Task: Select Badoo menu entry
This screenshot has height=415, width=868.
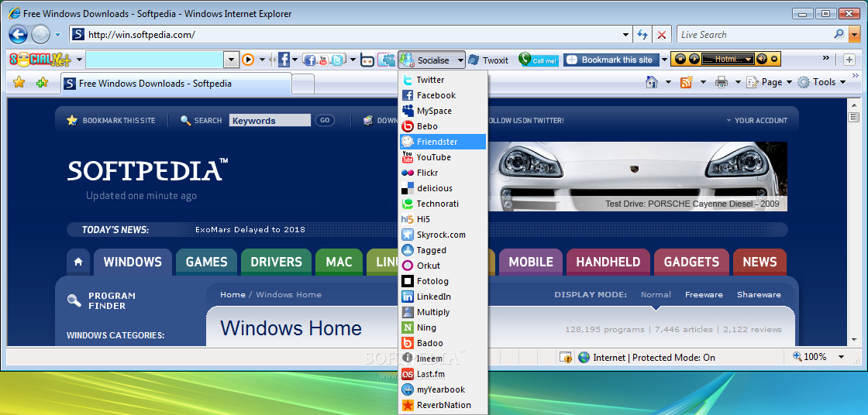Action: pos(443,343)
